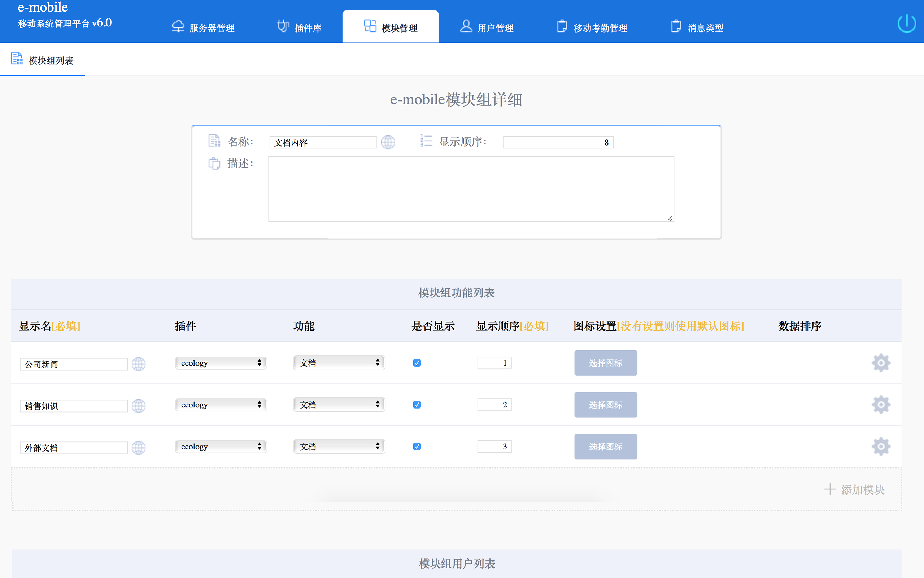
Task: Click the 描述 clipboard icon
Action: pos(214,163)
